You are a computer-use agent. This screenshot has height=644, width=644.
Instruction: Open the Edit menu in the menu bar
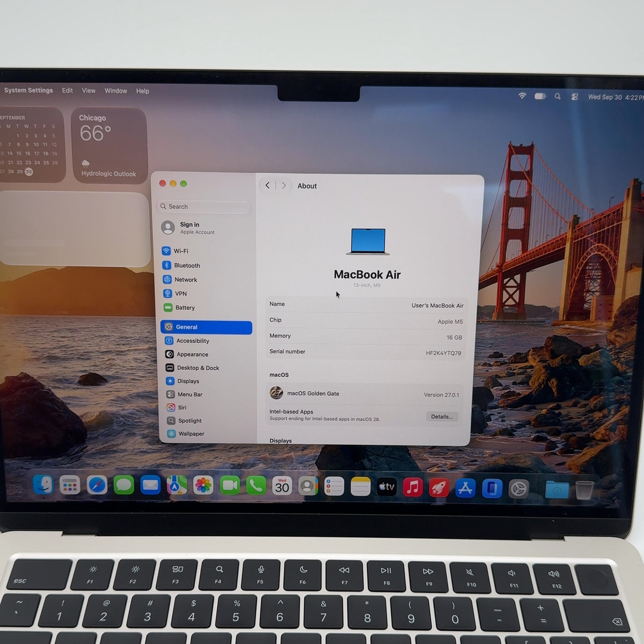point(67,91)
